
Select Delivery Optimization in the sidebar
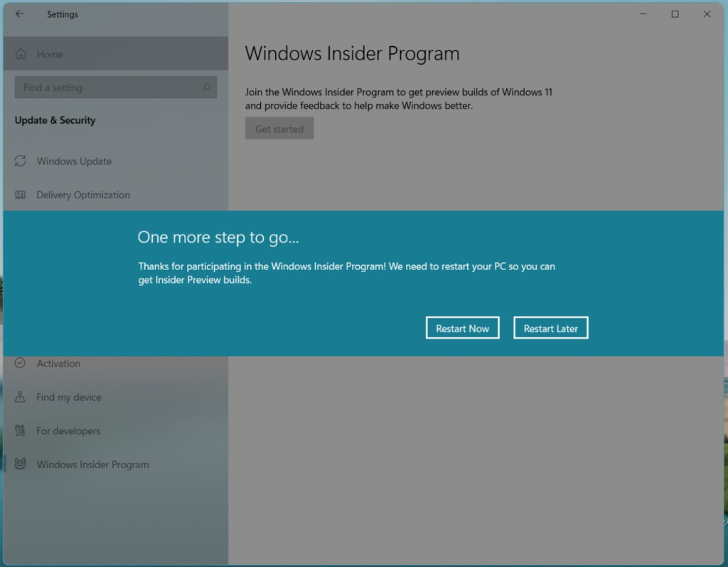tap(83, 195)
